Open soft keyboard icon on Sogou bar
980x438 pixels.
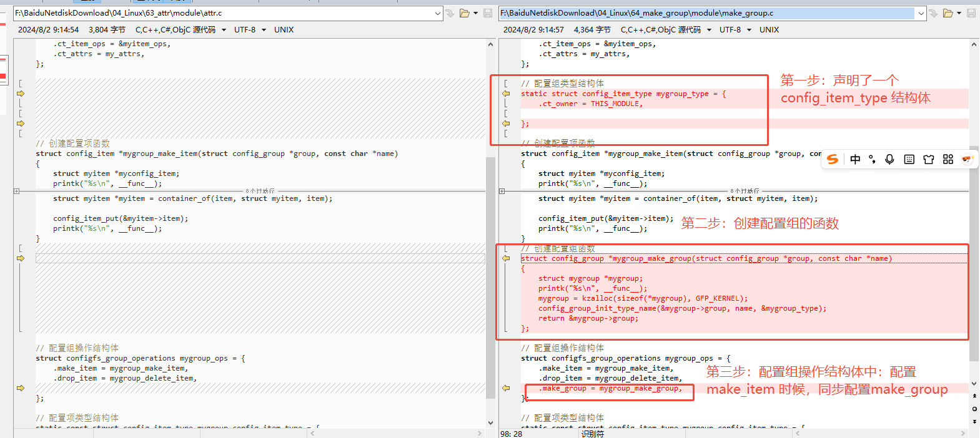click(x=909, y=159)
